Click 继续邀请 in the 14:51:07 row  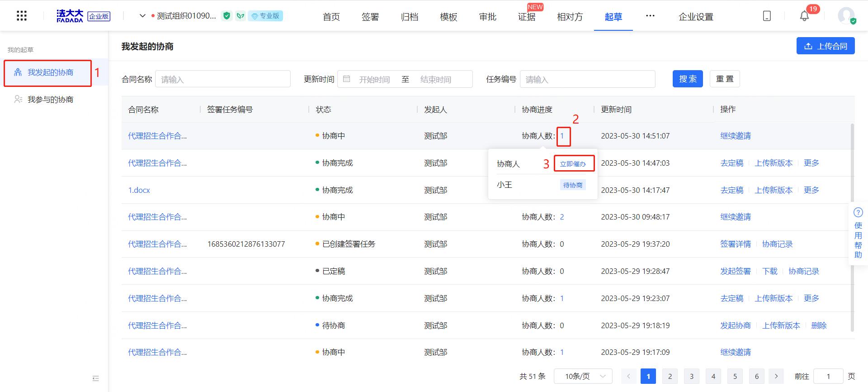click(736, 136)
